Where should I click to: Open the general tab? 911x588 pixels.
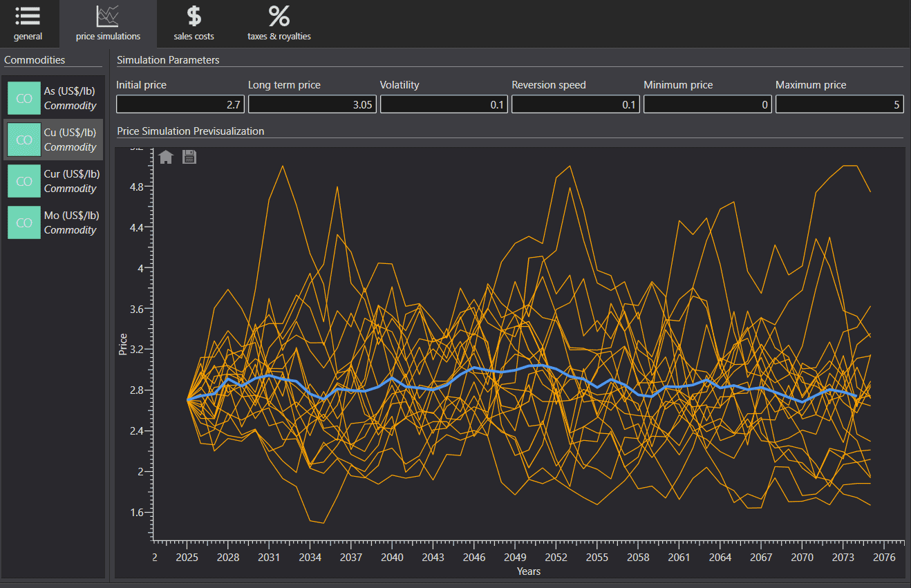coord(28,23)
